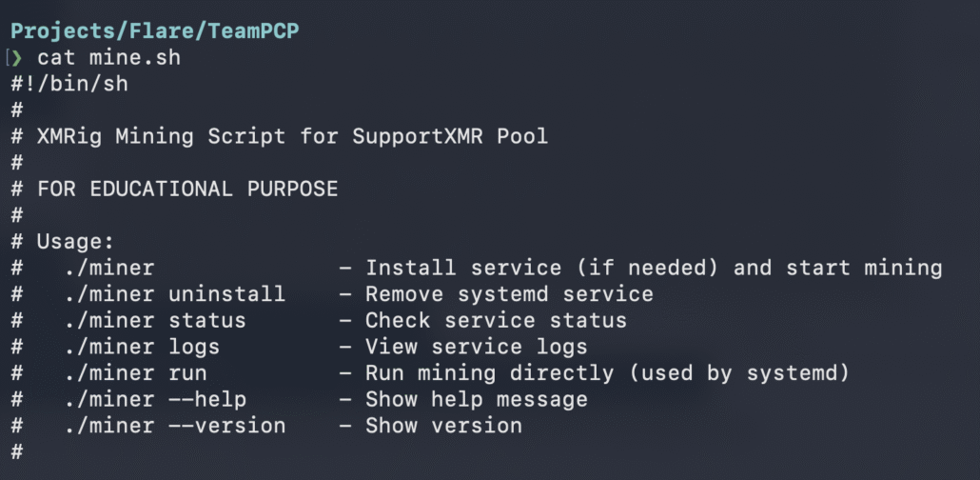The height and width of the screenshot is (480, 980).
Task: Click the 'View service logs' description
Action: coord(476,347)
